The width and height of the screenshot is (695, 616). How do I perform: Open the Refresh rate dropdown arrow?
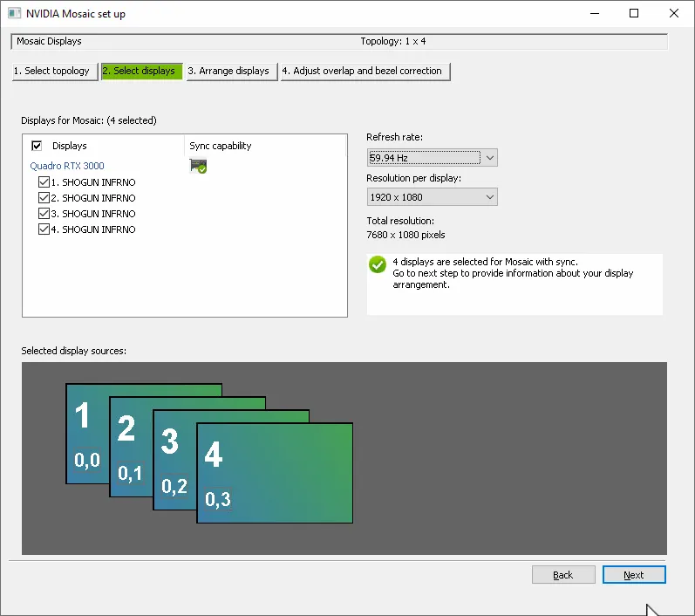click(490, 157)
